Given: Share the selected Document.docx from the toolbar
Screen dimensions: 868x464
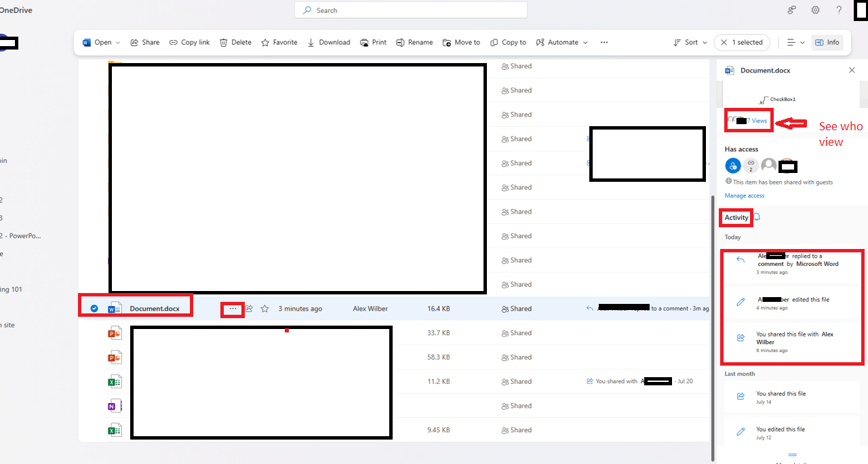Looking at the screenshot, I should click(x=144, y=42).
